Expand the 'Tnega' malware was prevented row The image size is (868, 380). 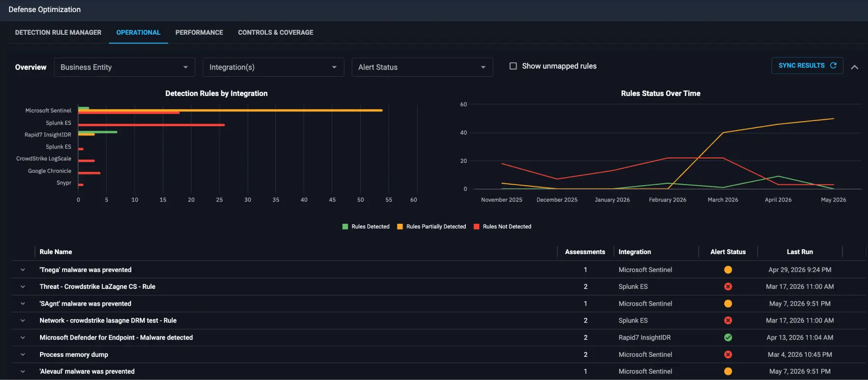[x=23, y=270]
